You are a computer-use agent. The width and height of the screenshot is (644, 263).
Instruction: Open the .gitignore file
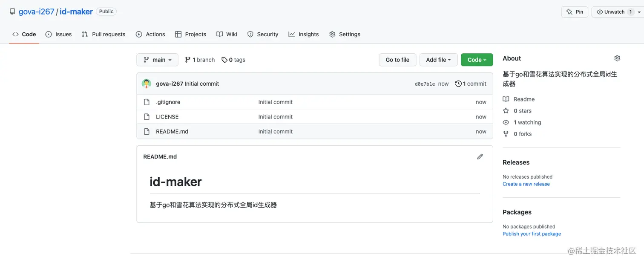168,102
